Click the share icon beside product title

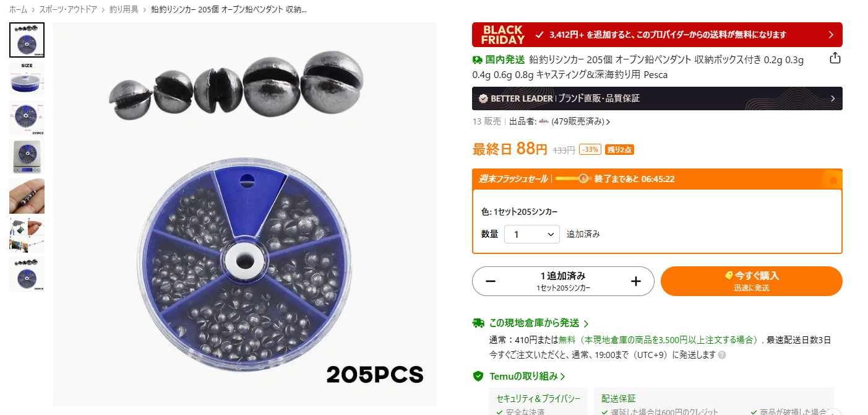click(835, 58)
